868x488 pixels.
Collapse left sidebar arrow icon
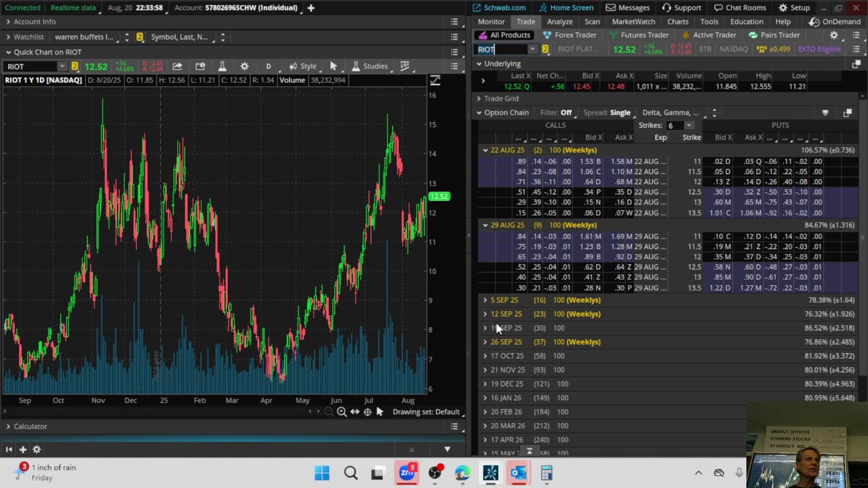(9, 449)
